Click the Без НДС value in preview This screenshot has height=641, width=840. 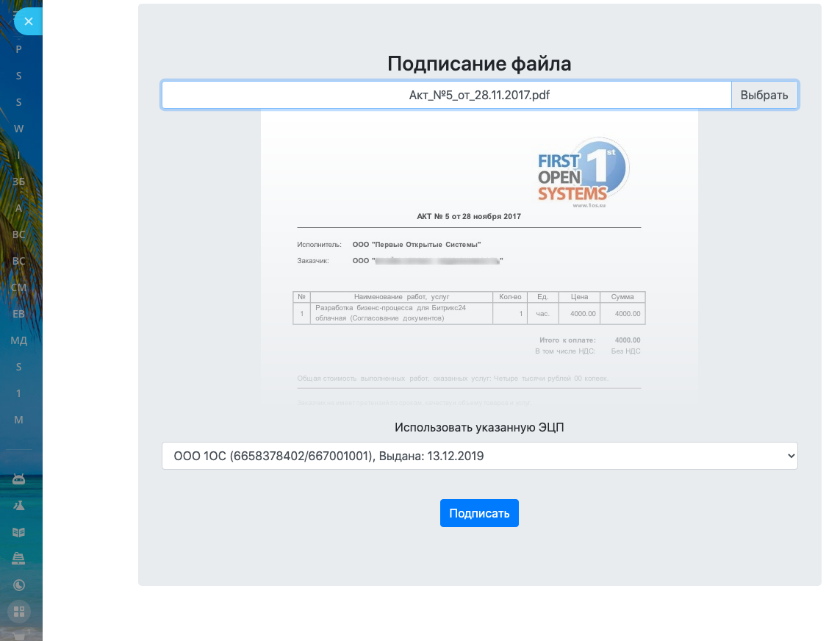tap(625, 351)
